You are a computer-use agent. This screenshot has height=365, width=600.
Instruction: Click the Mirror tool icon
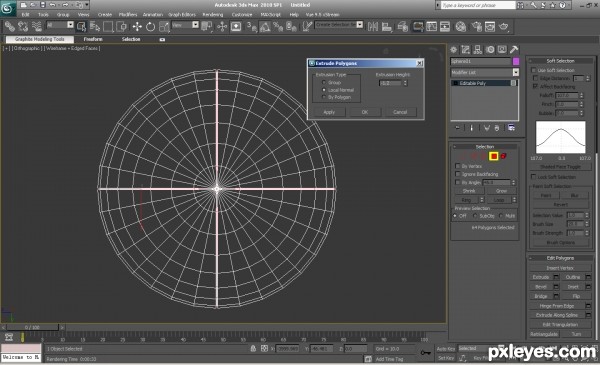(373, 26)
